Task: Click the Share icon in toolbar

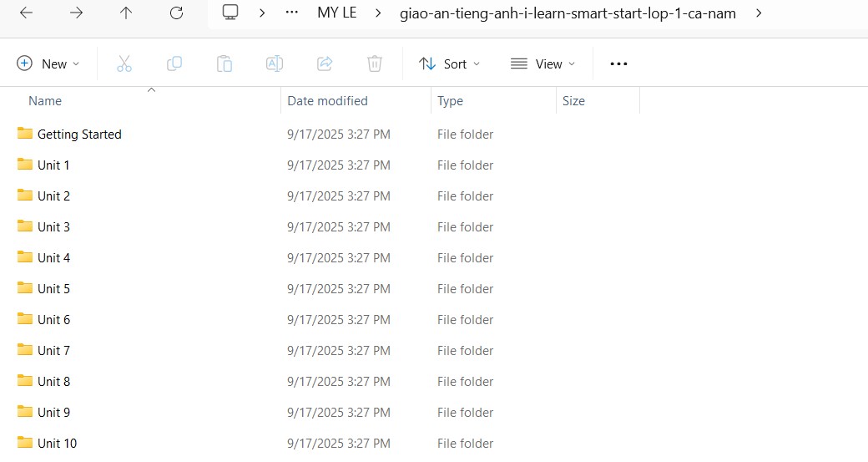Action: click(x=325, y=63)
